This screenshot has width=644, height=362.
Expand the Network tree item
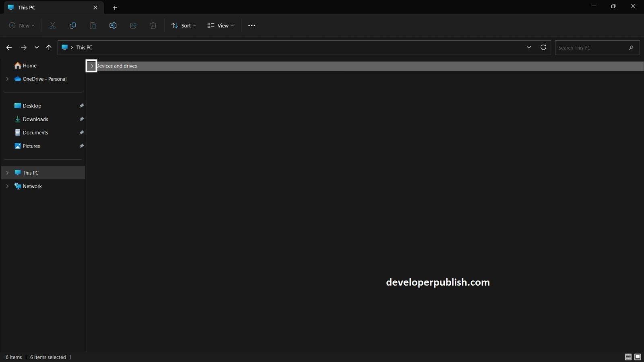point(7,186)
